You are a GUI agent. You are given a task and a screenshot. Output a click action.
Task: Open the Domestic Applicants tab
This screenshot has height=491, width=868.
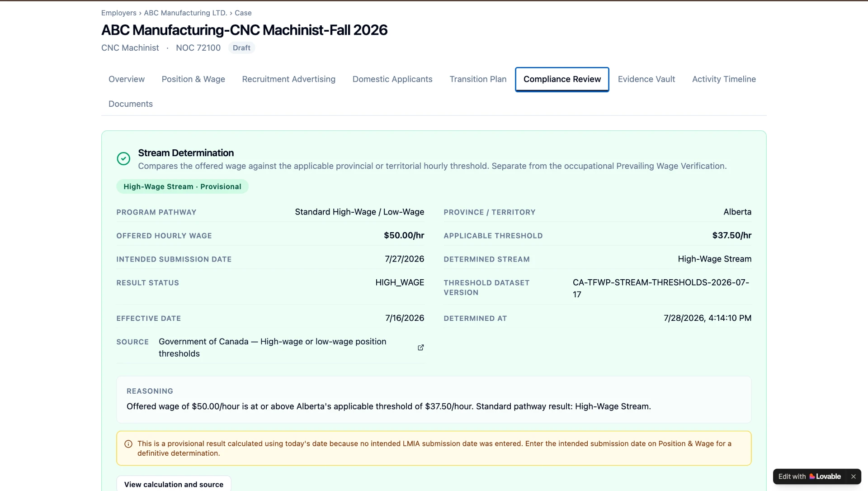pos(392,79)
